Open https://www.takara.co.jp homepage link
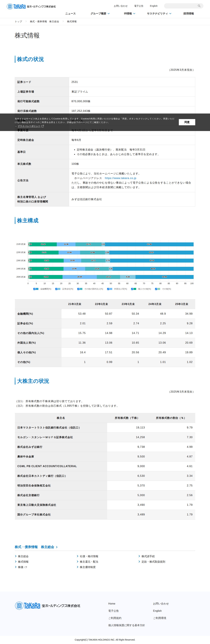The image size is (210, 644). pyautogui.click(x=120, y=178)
